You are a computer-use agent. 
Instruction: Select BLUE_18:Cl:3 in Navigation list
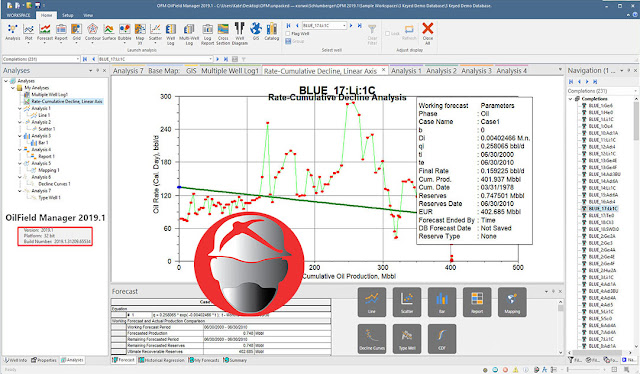tap(601, 223)
